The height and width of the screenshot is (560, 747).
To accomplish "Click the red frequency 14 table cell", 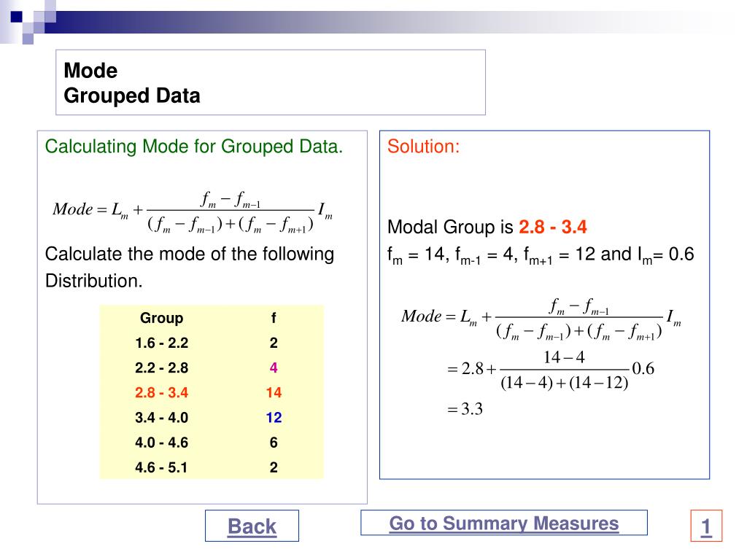I will click(274, 392).
